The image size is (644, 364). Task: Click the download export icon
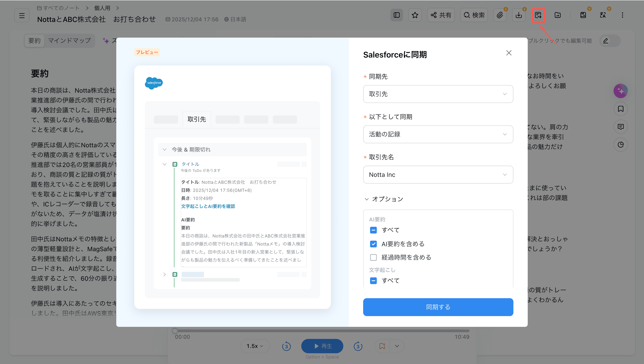point(519,15)
